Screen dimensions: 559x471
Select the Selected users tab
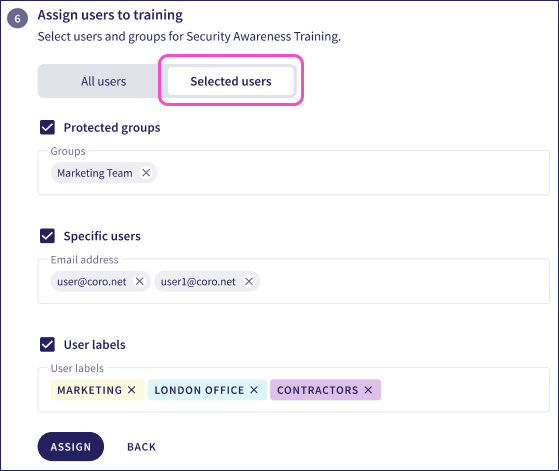231,81
